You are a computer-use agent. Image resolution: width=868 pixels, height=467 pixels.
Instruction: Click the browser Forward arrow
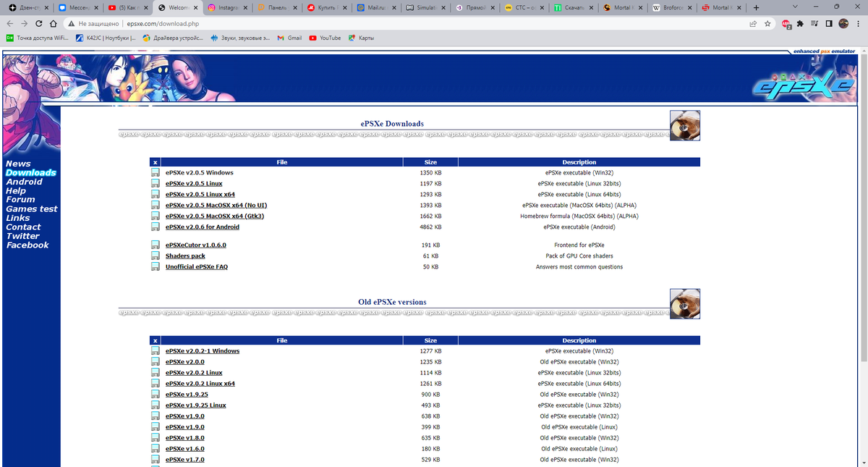(x=25, y=23)
